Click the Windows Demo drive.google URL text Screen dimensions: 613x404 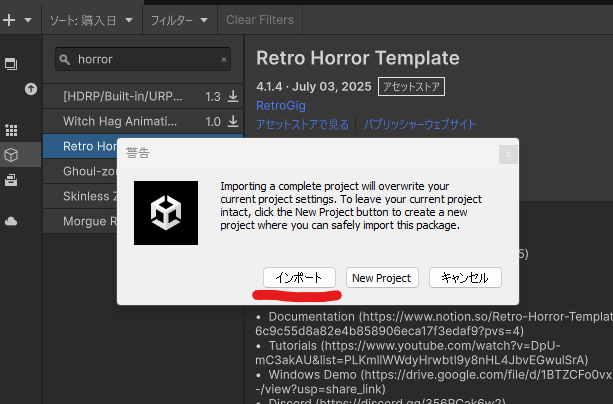coord(434,382)
